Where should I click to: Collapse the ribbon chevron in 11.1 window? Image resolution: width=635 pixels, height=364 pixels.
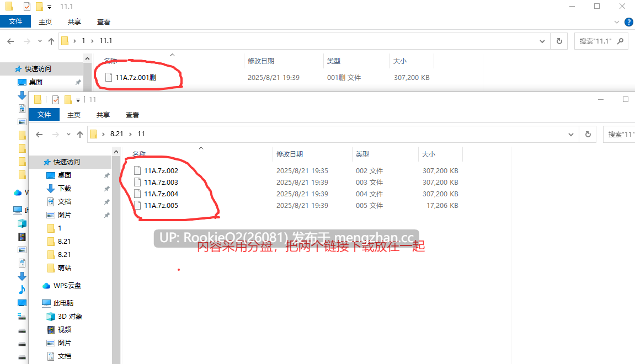point(616,22)
